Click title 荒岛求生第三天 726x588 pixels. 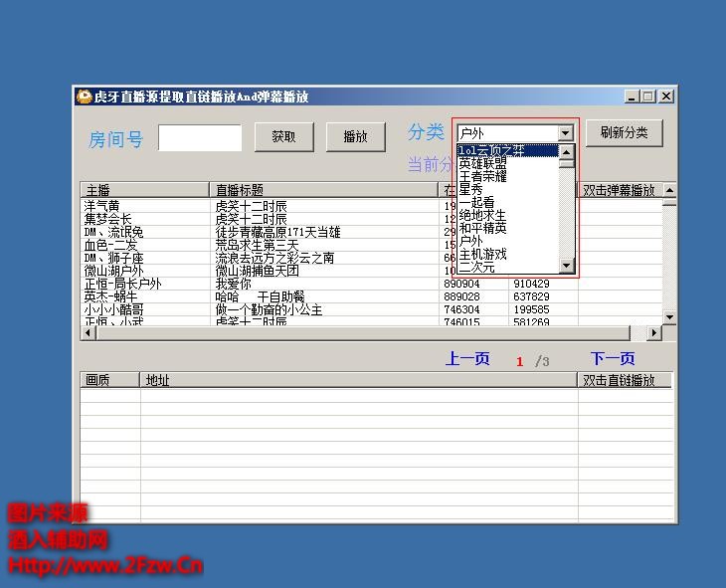(257, 245)
